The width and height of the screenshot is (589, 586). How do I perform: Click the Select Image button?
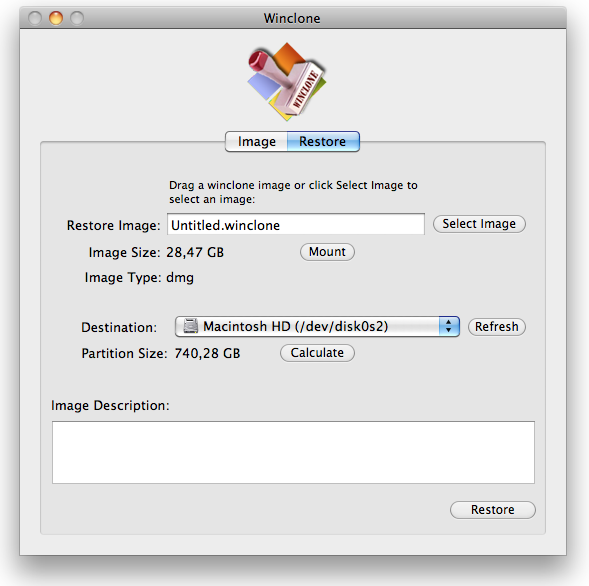coord(479,224)
